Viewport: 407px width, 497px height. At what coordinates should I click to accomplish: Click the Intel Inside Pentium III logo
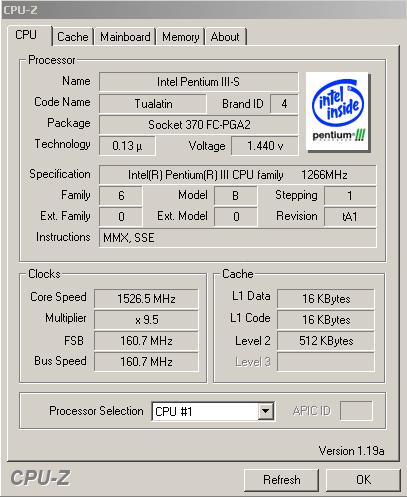337,111
